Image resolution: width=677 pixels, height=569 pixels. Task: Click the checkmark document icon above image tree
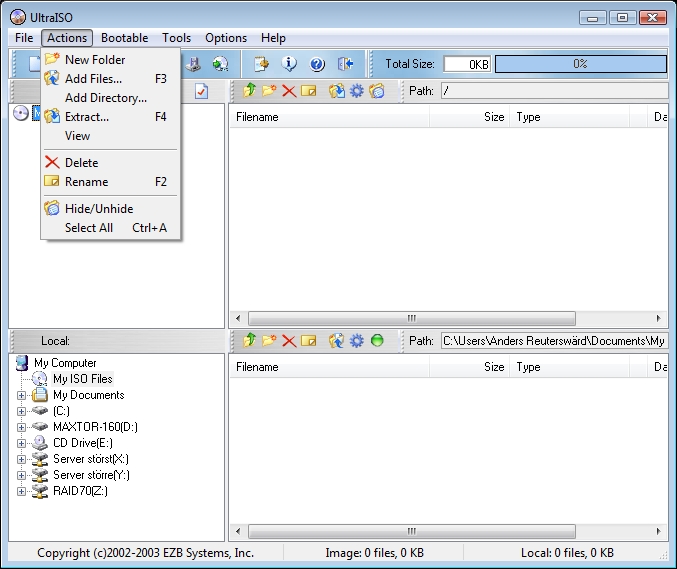coord(201,91)
